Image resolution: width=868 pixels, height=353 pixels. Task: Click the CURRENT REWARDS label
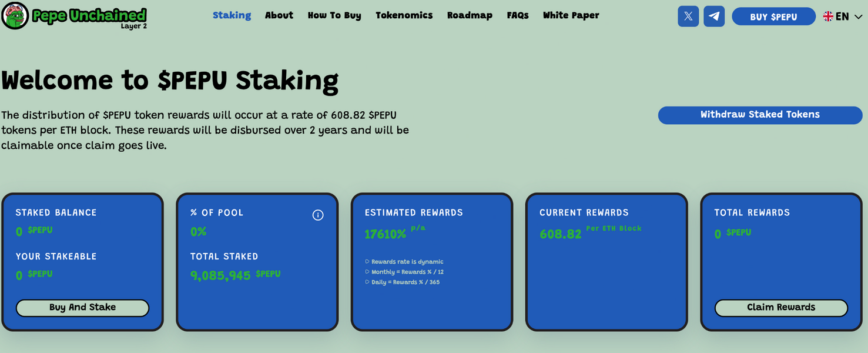tap(584, 212)
